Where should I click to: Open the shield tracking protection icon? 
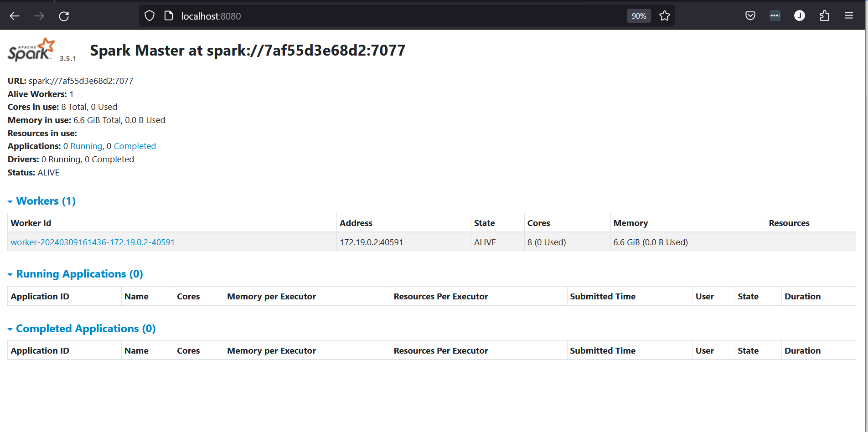150,16
